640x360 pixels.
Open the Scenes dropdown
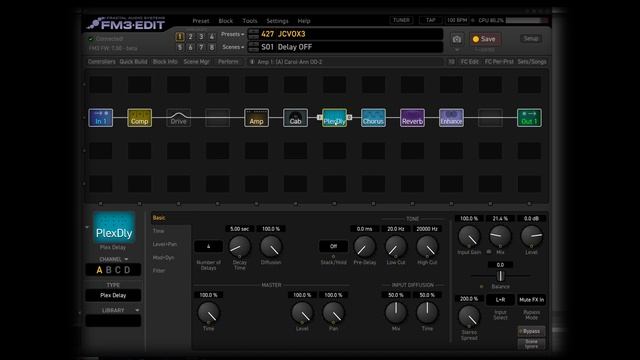[233, 47]
